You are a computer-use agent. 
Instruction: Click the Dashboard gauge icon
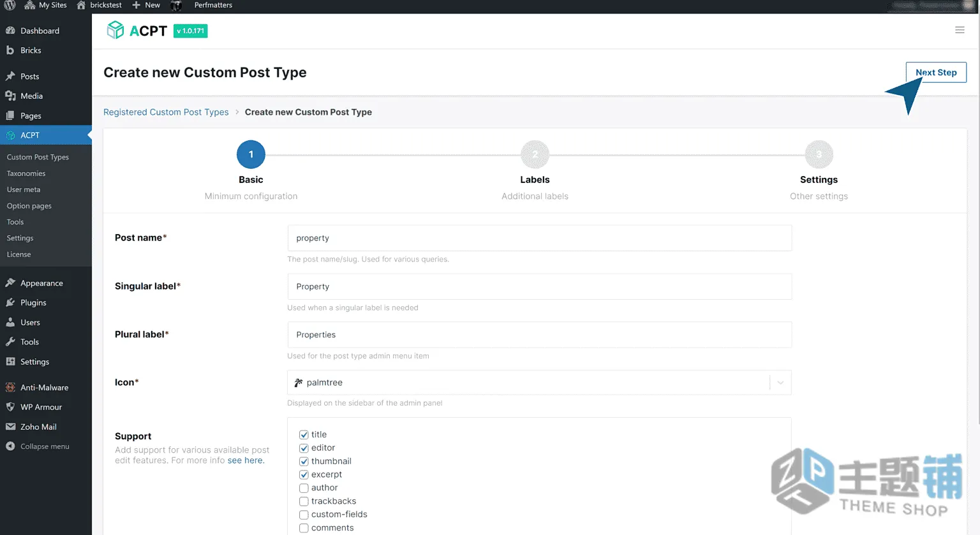point(10,31)
